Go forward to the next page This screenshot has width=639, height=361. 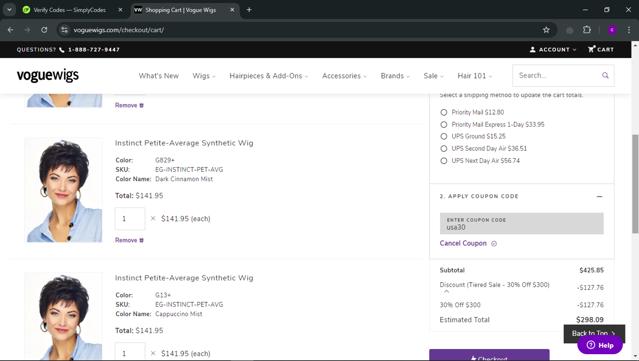pyautogui.click(x=27, y=30)
